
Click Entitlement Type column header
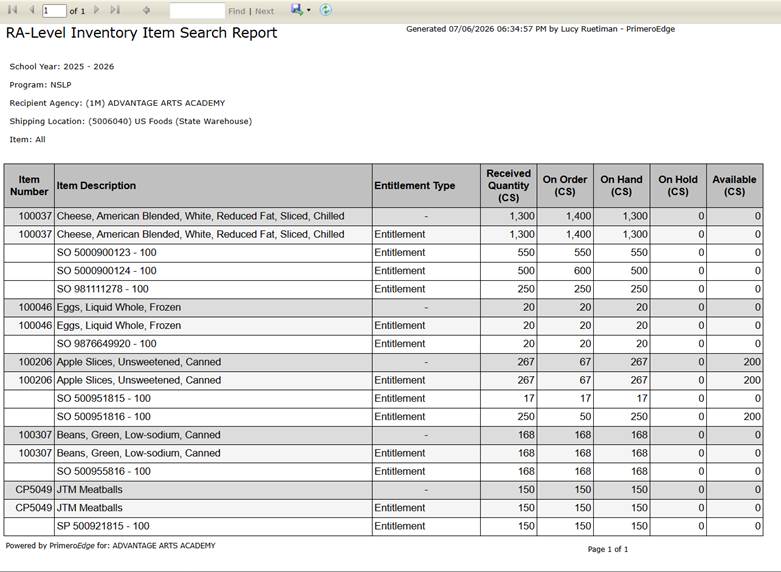(x=426, y=185)
